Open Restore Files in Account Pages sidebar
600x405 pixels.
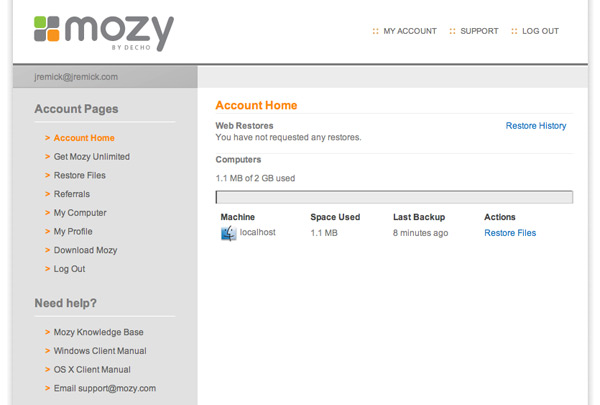click(80, 175)
